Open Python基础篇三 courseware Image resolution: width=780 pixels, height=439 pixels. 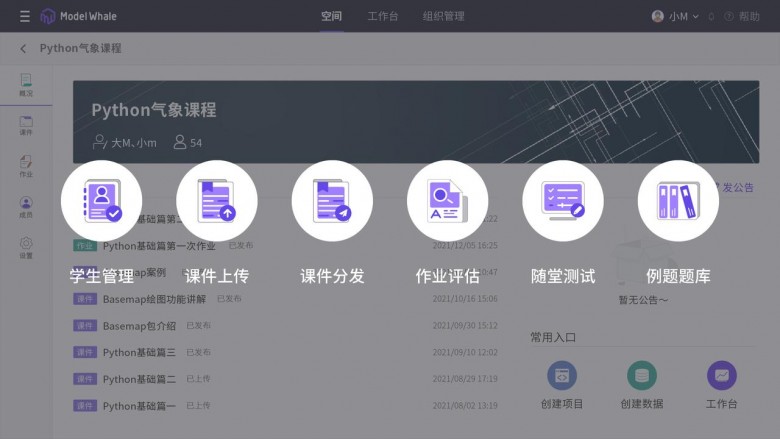[139, 352]
